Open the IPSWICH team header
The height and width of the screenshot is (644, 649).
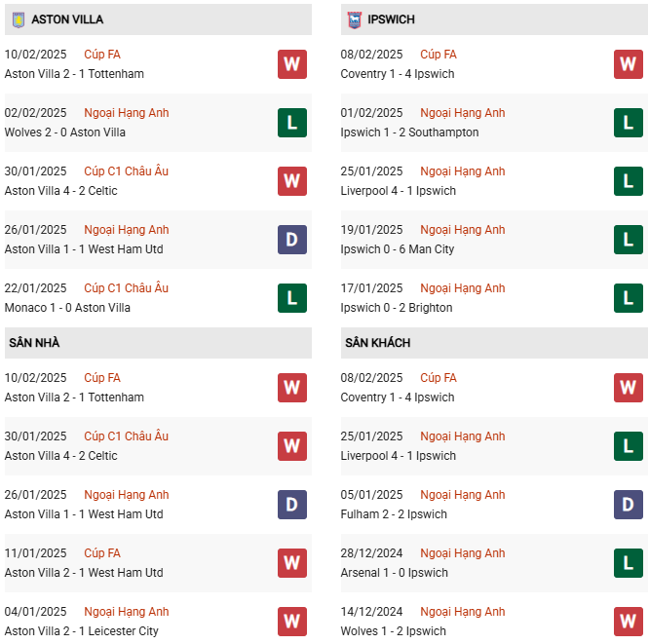pyautogui.click(x=394, y=19)
